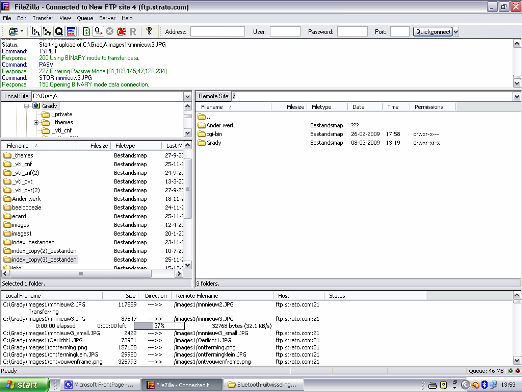Select the _private folder in local tree
Screen dimensions: 522x392
[x=57, y=114]
